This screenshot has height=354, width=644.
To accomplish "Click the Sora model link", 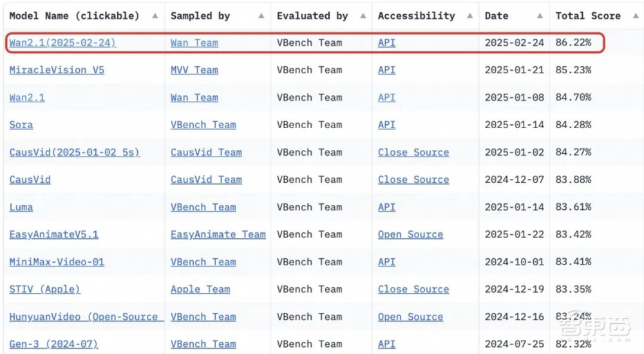I will (x=21, y=125).
